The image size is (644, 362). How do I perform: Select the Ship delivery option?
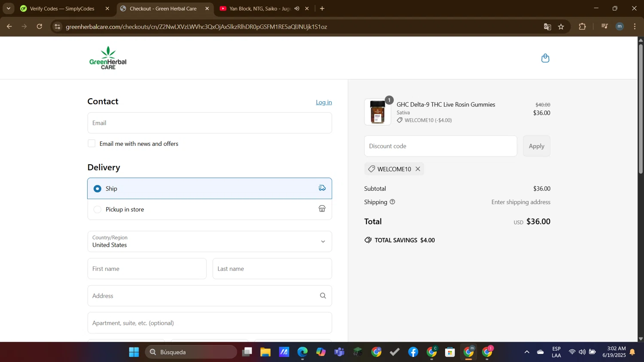coord(210,188)
